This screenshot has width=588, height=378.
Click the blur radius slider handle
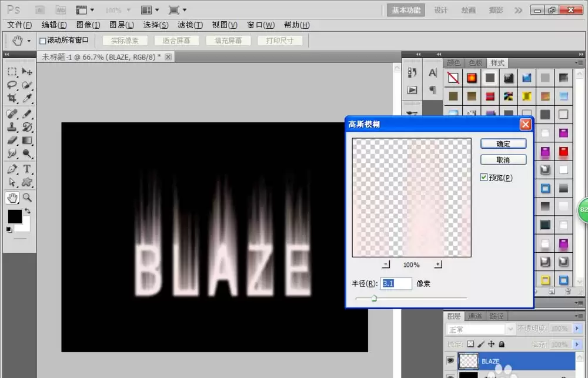click(374, 299)
